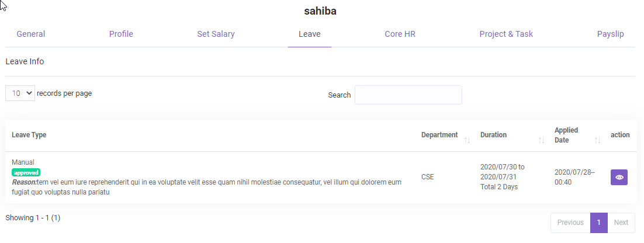View the leave details with eye icon
Screen dimensions: 644x243
coord(619,177)
